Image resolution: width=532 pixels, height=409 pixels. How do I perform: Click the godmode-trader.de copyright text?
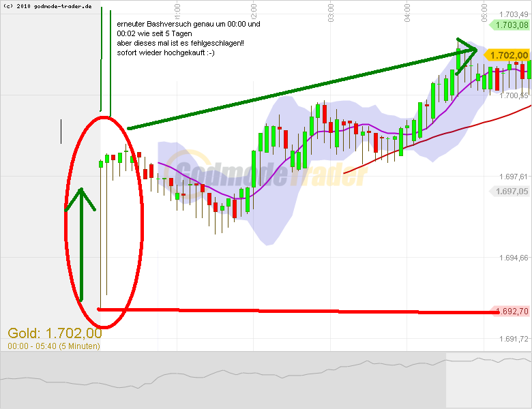[48, 6]
